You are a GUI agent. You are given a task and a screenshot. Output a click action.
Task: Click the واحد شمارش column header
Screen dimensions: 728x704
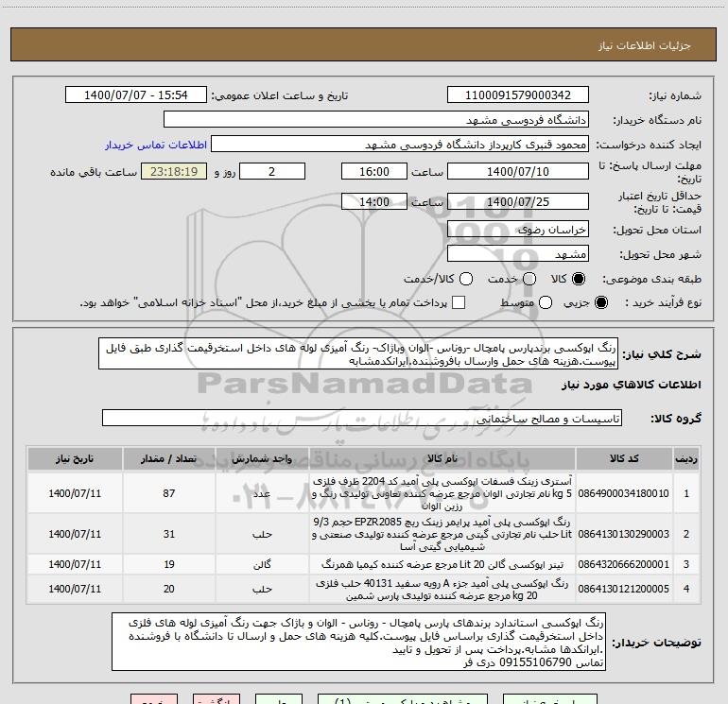click(x=262, y=459)
